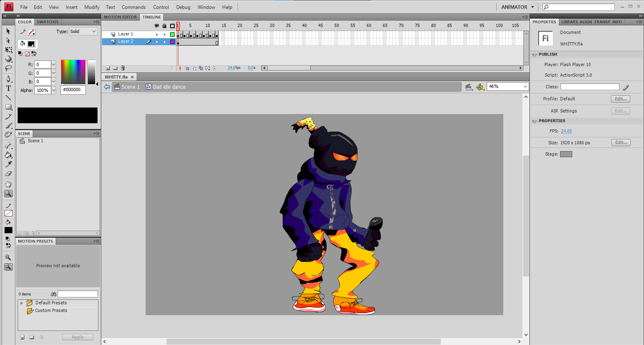Pick the Lasso tool

pos(8,69)
